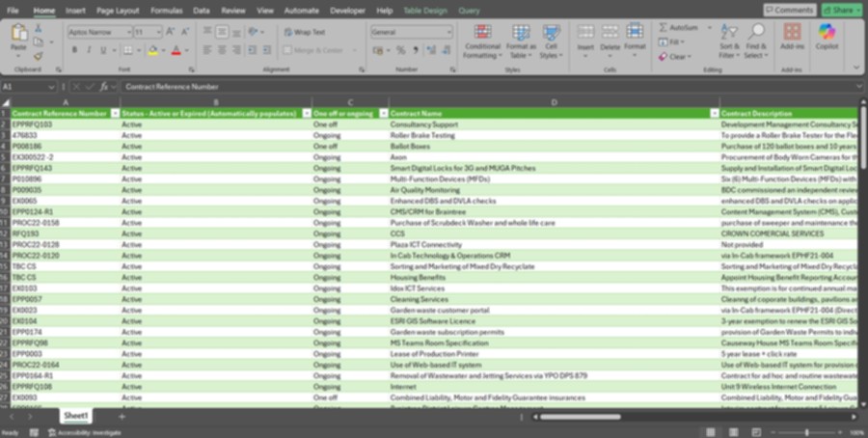This screenshot has height=438, width=868.
Task: Switch to the Query tab
Action: 469,11
